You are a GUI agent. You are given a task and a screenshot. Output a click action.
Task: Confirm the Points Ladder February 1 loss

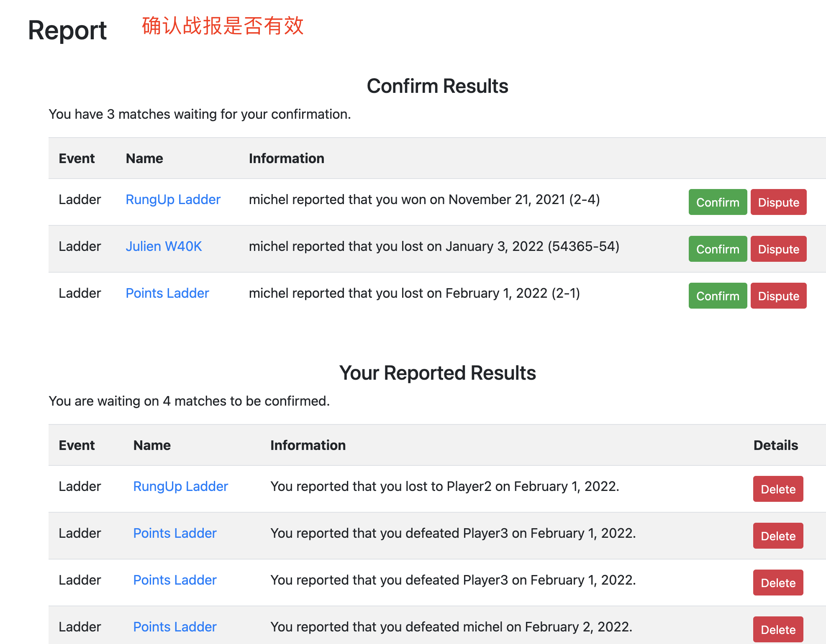click(718, 296)
